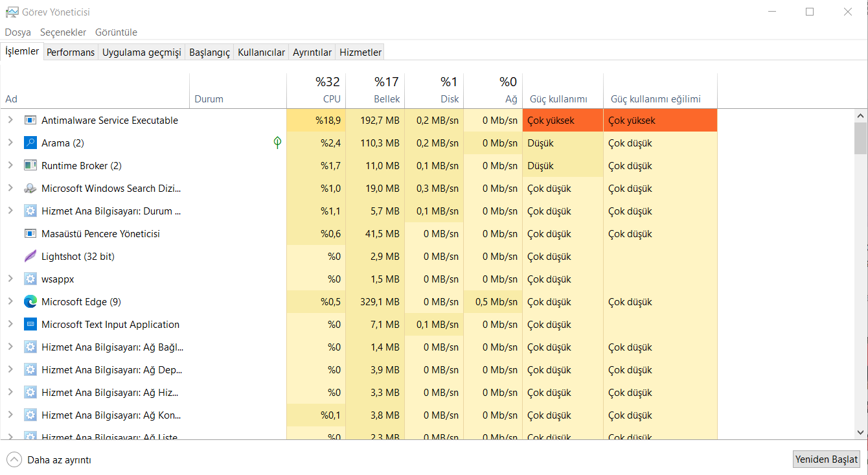Click the wsappx gear icon
868x475 pixels.
pyautogui.click(x=30, y=279)
